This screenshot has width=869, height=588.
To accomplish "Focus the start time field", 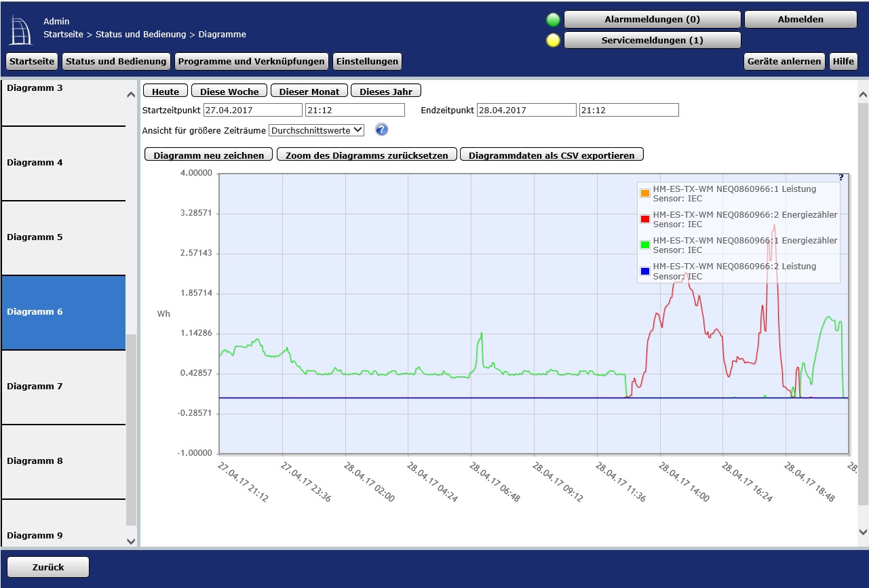I will click(x=355, y=110).
